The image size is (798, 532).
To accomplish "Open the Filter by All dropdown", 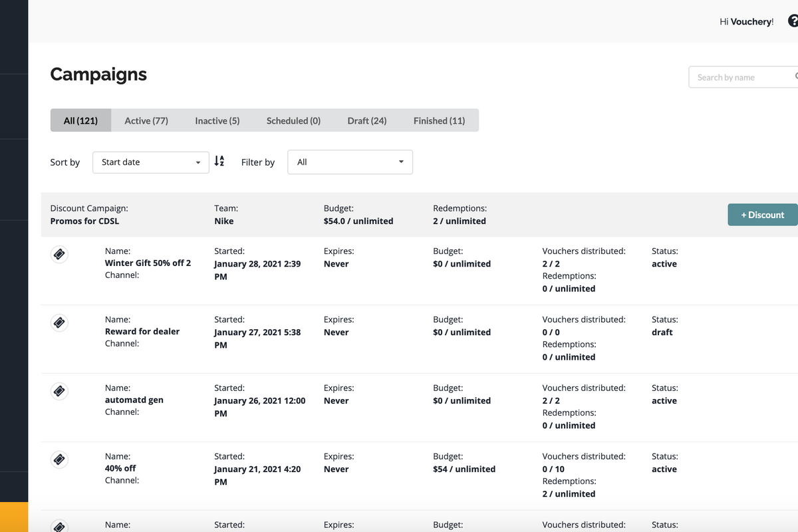I will tap(350, 162).
